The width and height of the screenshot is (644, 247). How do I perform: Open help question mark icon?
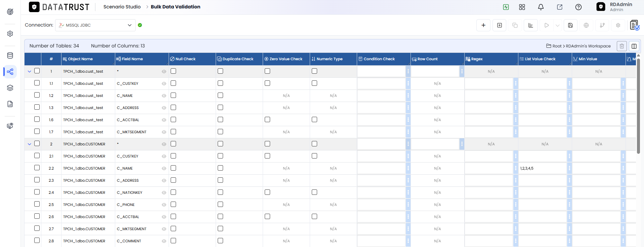pyautogui.click(x=578, y=7)
